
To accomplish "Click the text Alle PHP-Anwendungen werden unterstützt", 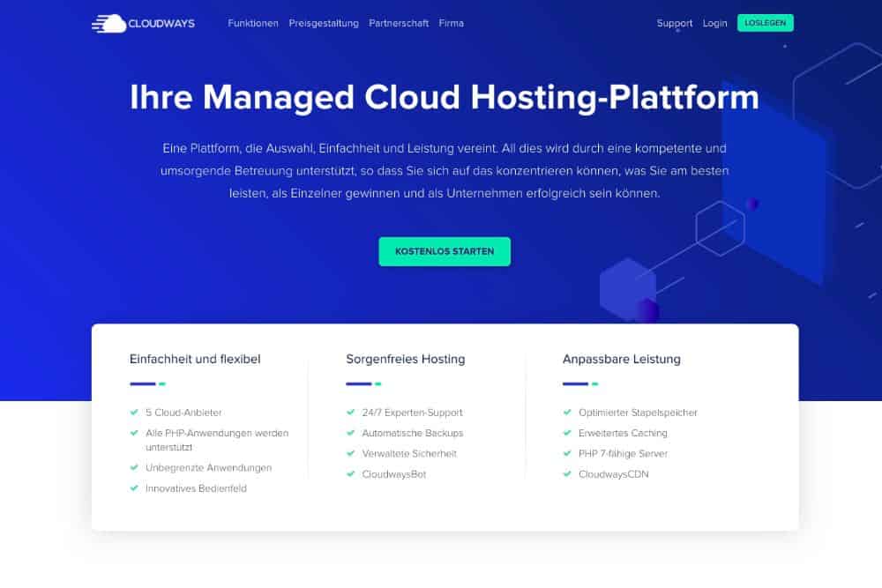I will point(217,440).
